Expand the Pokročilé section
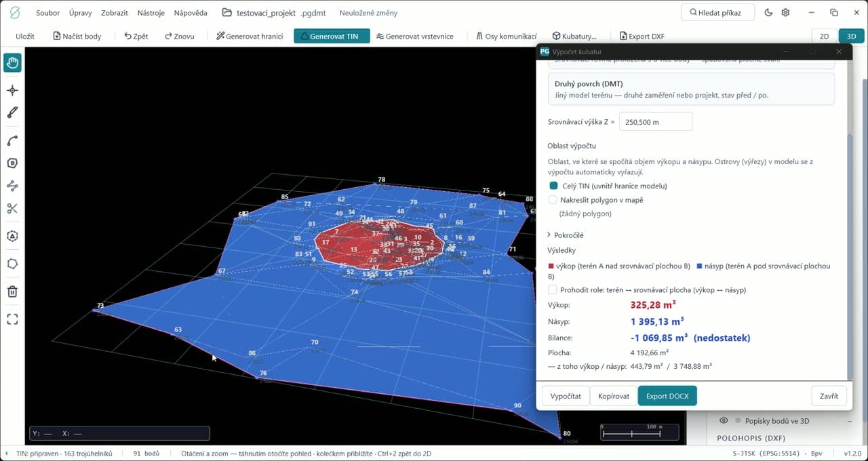 click(566, 235)
